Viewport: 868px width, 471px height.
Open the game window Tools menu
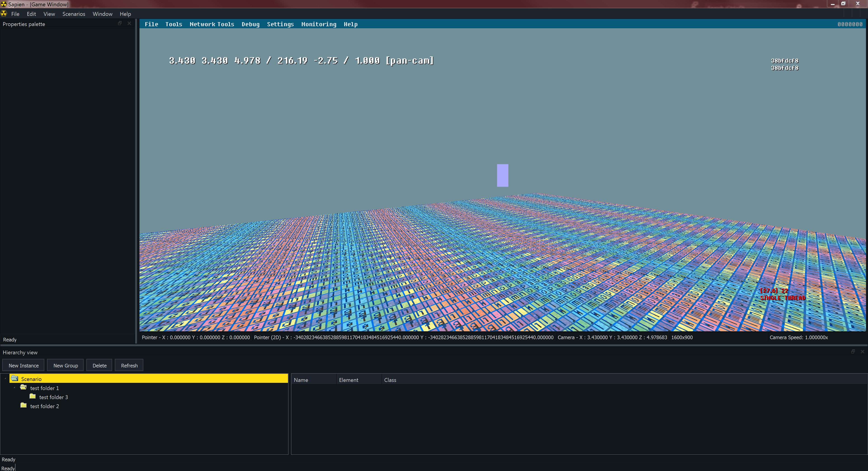(174, 24)
